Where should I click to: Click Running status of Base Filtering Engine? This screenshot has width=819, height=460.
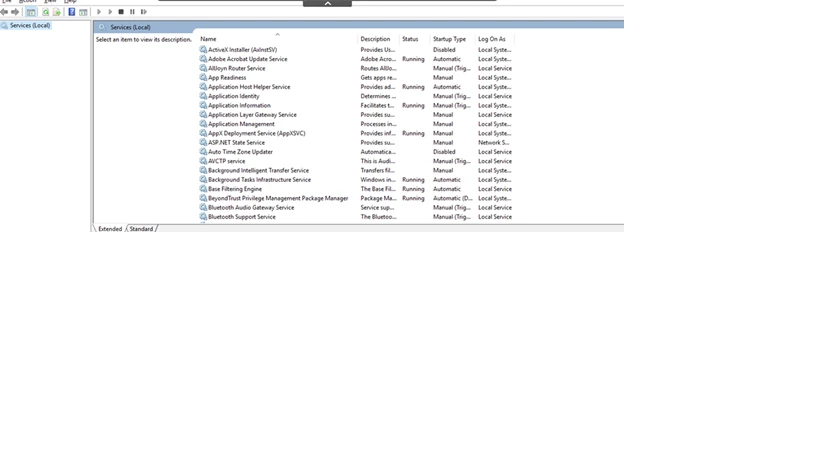click(x=413, y=189)
